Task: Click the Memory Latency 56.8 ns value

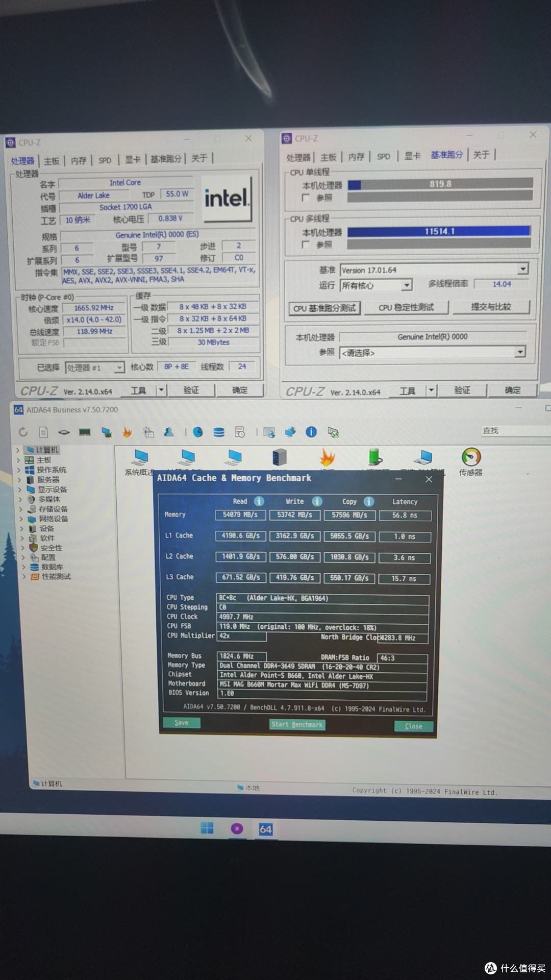Action: (x=405, y=516)
